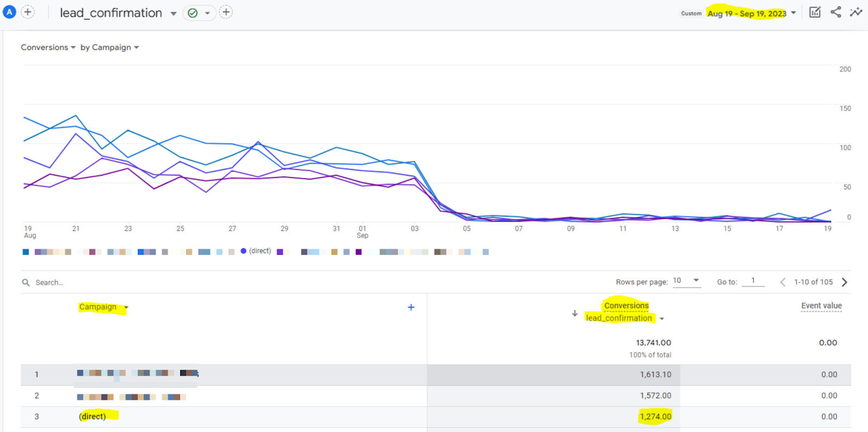
Task: Click the 'Custom' date label
Action: 691,14
